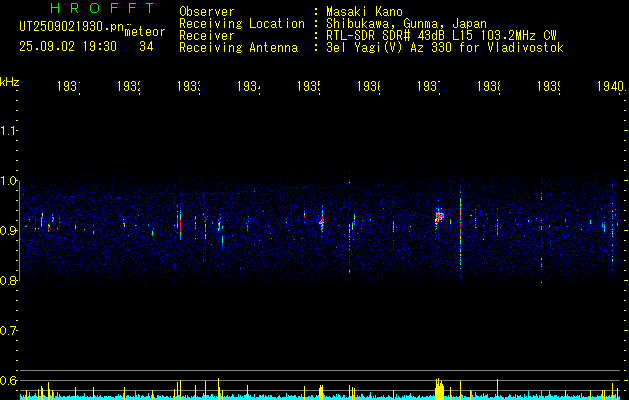The width and height of the screenshot is (629, 400).
Task: Click the tall yellow power peak below 1937
Action: [x=440, y=388]
